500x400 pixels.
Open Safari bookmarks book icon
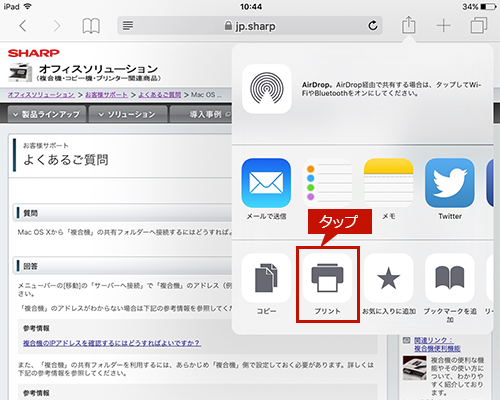click(x=91, y=26)
